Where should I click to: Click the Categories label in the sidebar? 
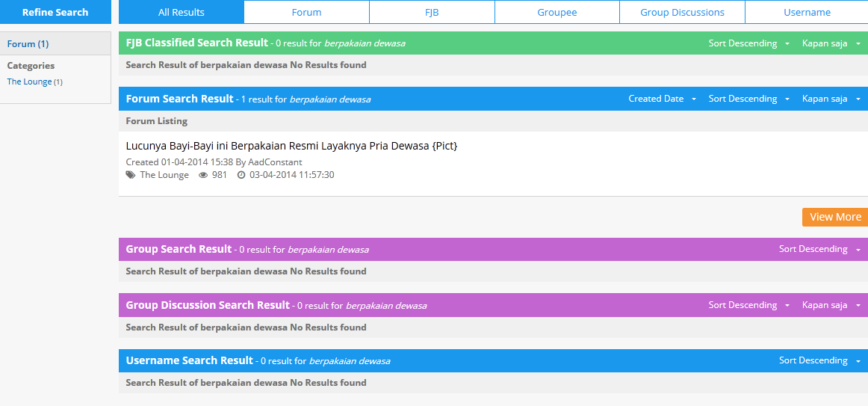click(x=31, y=65)
